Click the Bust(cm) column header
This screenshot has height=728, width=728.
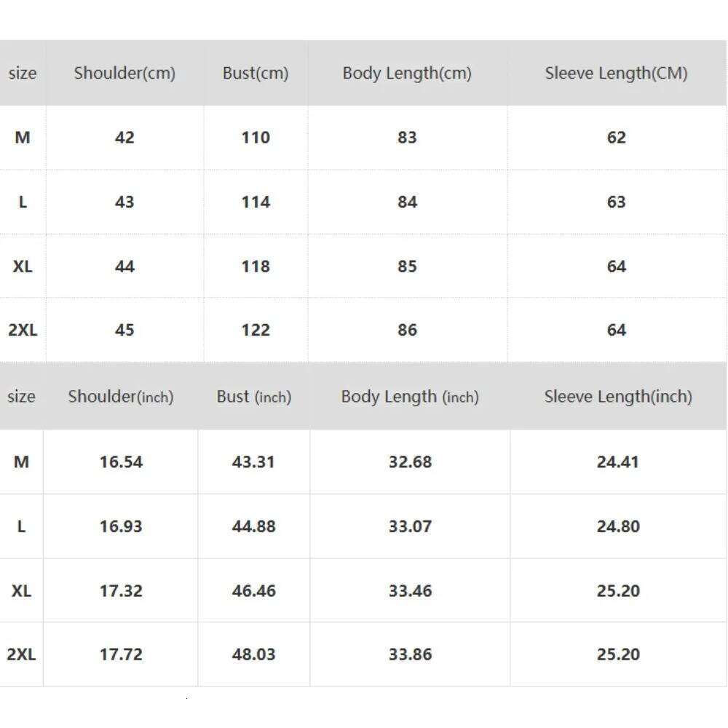point(256,73)
